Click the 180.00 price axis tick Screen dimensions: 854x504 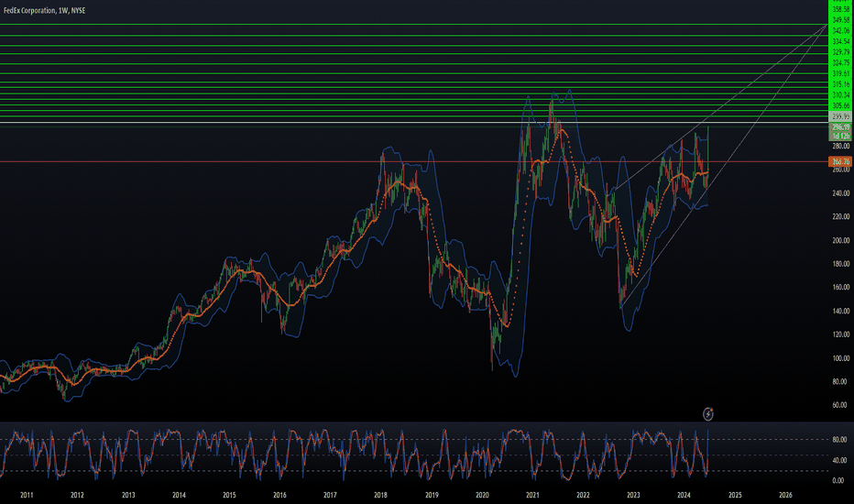point(841,264)
